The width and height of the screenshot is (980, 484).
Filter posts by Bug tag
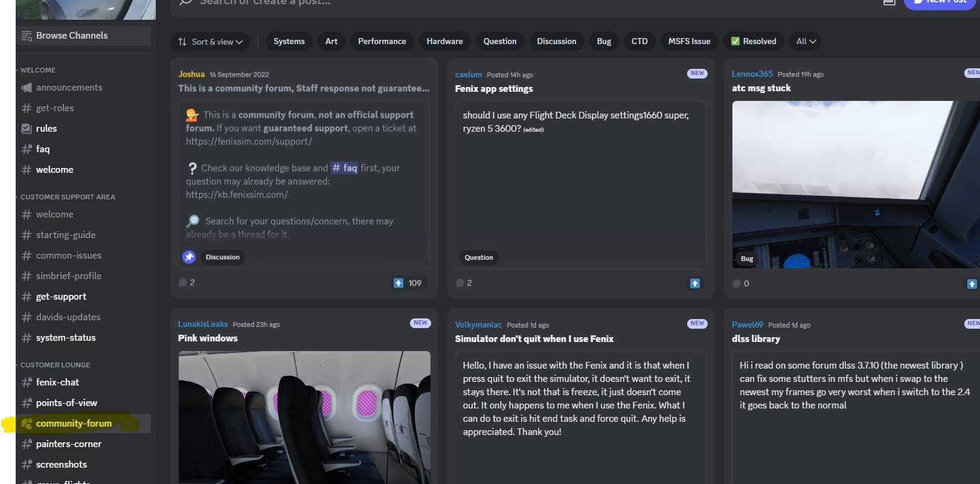click(604, 41)
